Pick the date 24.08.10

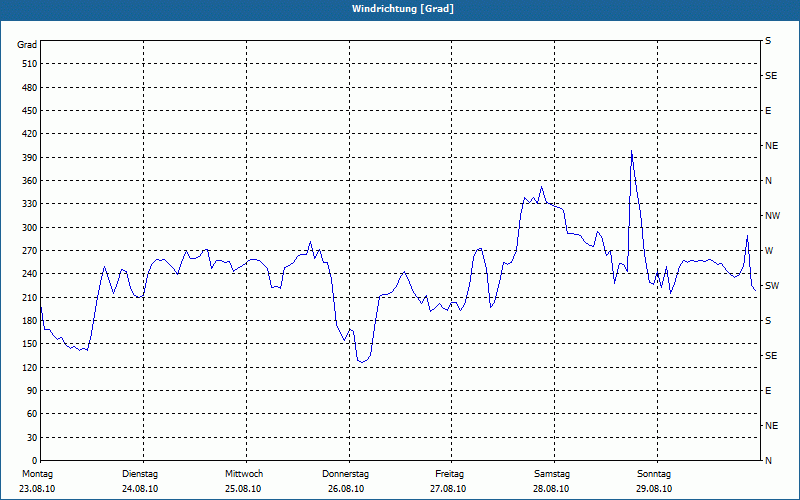click(x=140, y=489)
